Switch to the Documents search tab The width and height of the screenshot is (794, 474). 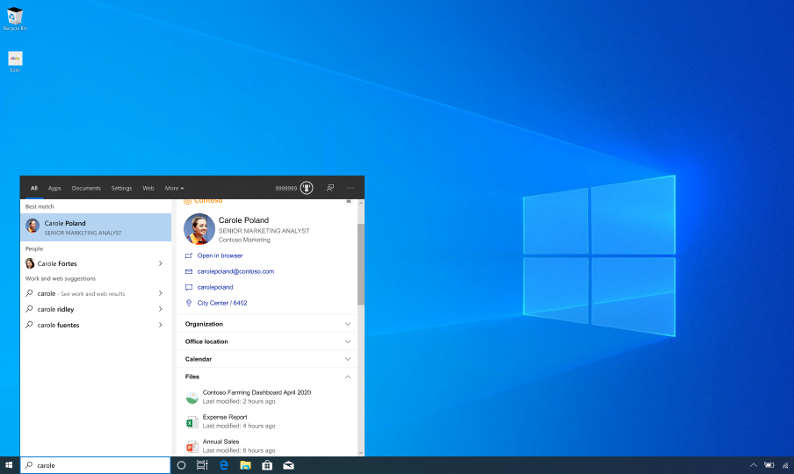tap(86, 188)
